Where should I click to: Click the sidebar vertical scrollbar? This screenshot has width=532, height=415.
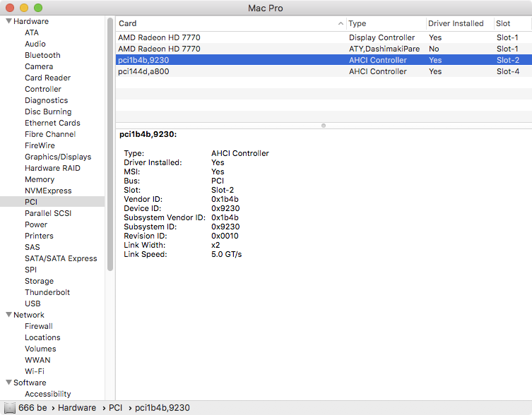point(110,145)
